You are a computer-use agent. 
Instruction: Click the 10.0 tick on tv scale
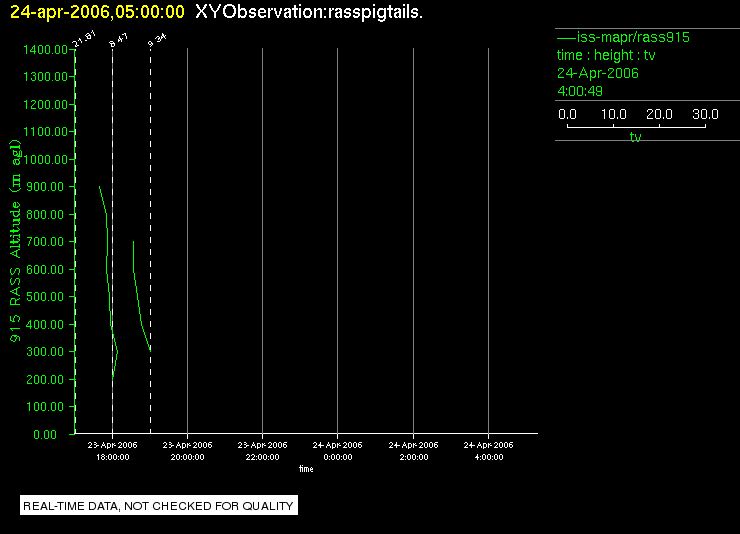coord(614,114)
